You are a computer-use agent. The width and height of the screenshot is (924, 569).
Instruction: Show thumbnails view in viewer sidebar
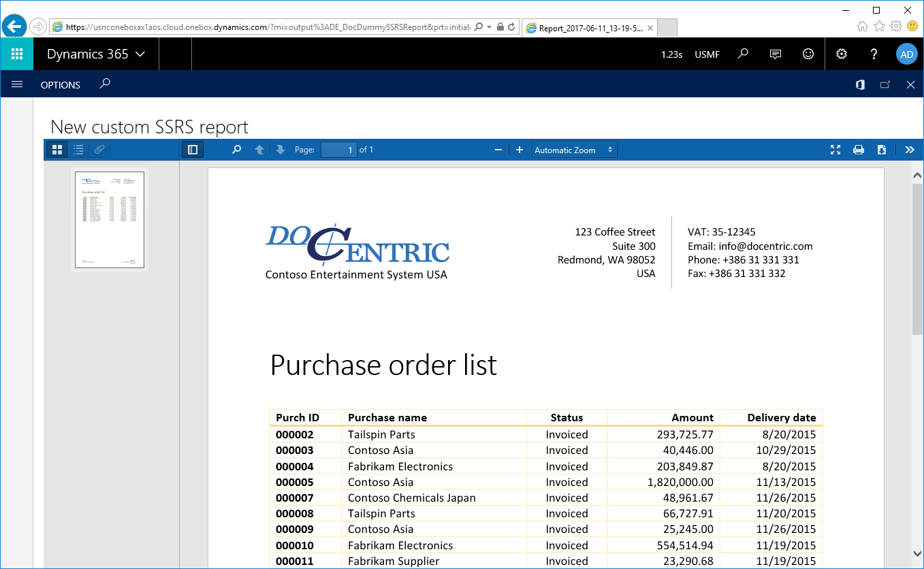pyautogui.click(x=58, y=150)
